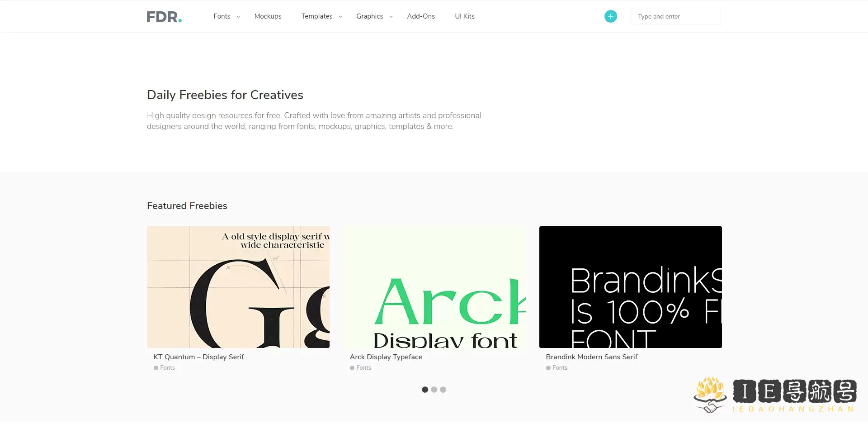This screenshot has height=424, width=868.
Task: Click the Brandink black font thumbnail
Action: pyautogui.click(x=630, y=287)
